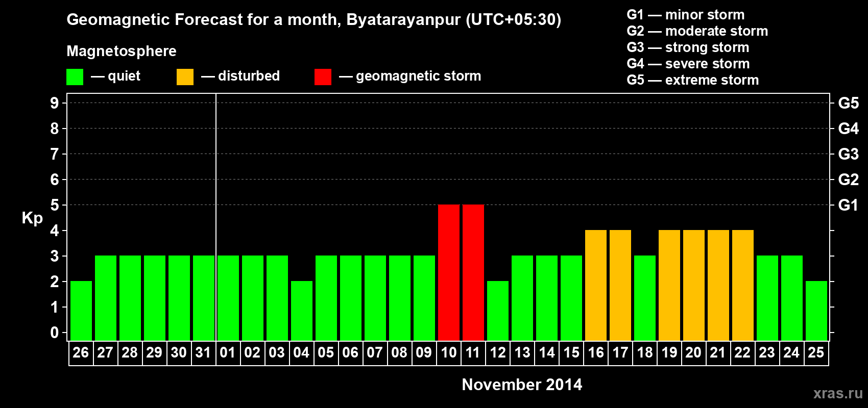Click the green quiet bar for day 18
This screenshot has height=408, width=868.
[x=645, y=298]
